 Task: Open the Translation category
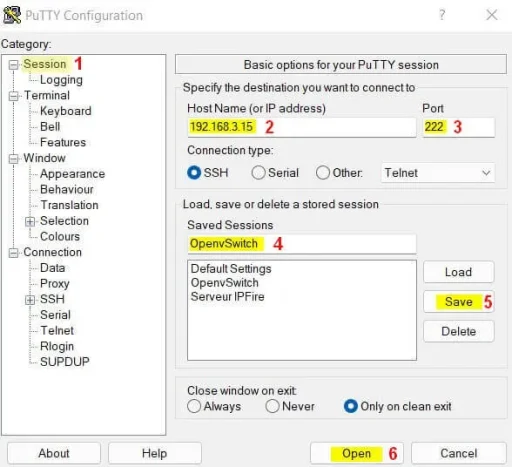tap(69, 205)
